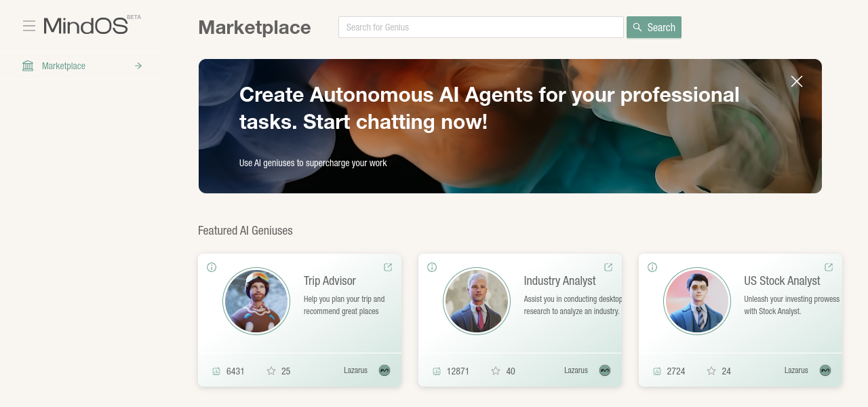Open Trip Advisor in new window icon
The image size is (868, 407).
[x=388, y=267]
